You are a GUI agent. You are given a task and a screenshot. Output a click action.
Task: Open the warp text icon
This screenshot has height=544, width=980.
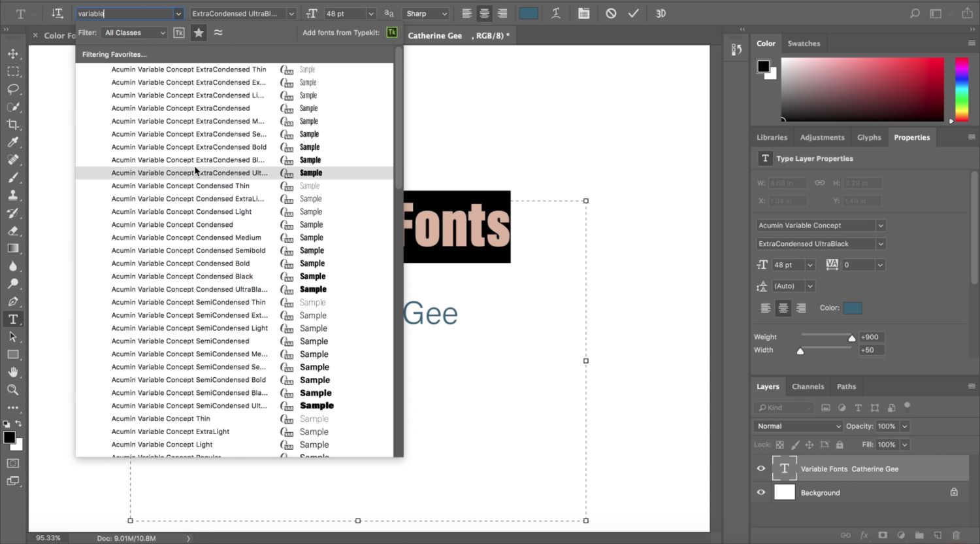click(556, 13)
